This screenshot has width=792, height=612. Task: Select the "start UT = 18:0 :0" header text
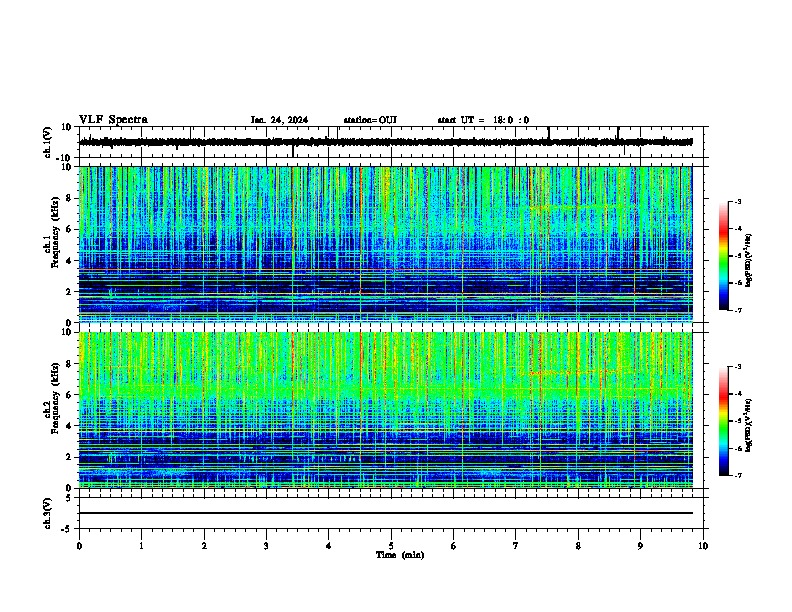pyautogui.click(x=483, y=120)
